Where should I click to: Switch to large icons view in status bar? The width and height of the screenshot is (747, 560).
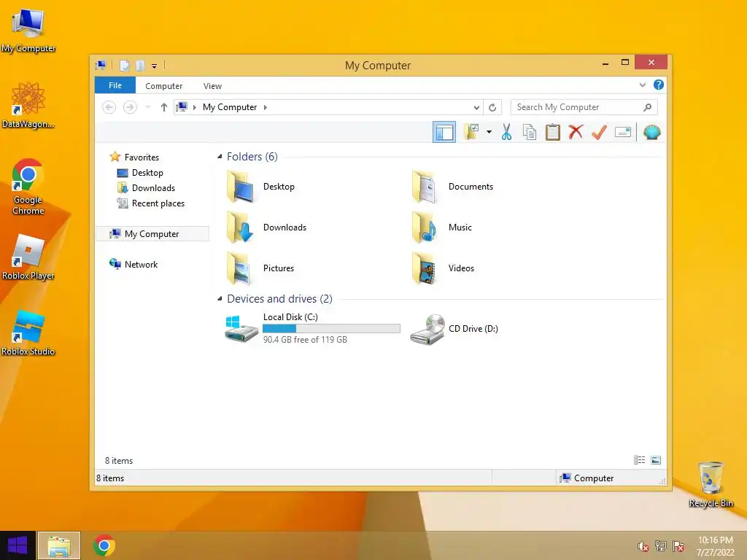[x=656, y=460]
